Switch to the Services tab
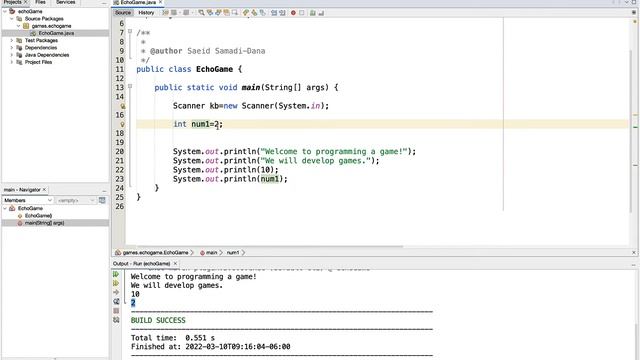Screen dimensions: 640x360 65,2
